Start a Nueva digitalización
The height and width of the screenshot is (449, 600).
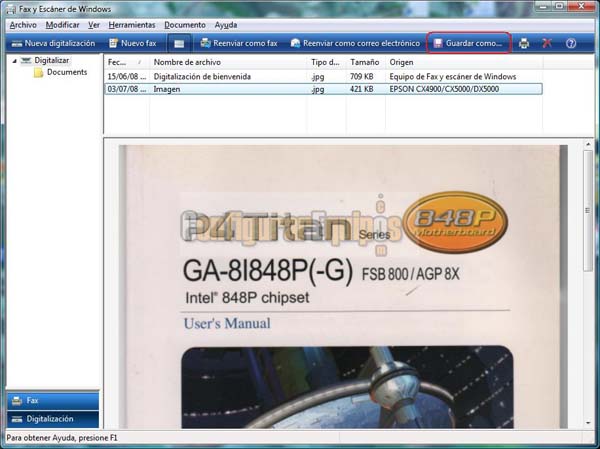[x=53, y=43]
